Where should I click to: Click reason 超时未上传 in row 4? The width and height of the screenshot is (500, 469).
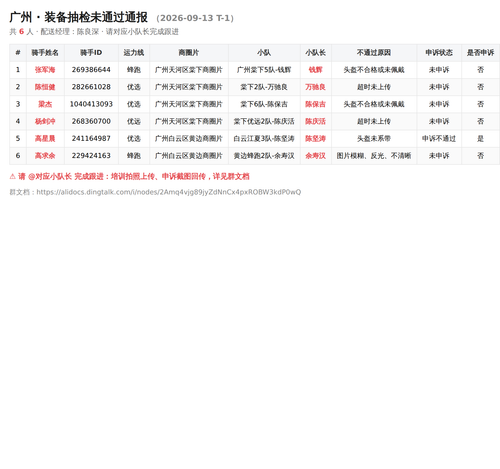pos(374,121)
